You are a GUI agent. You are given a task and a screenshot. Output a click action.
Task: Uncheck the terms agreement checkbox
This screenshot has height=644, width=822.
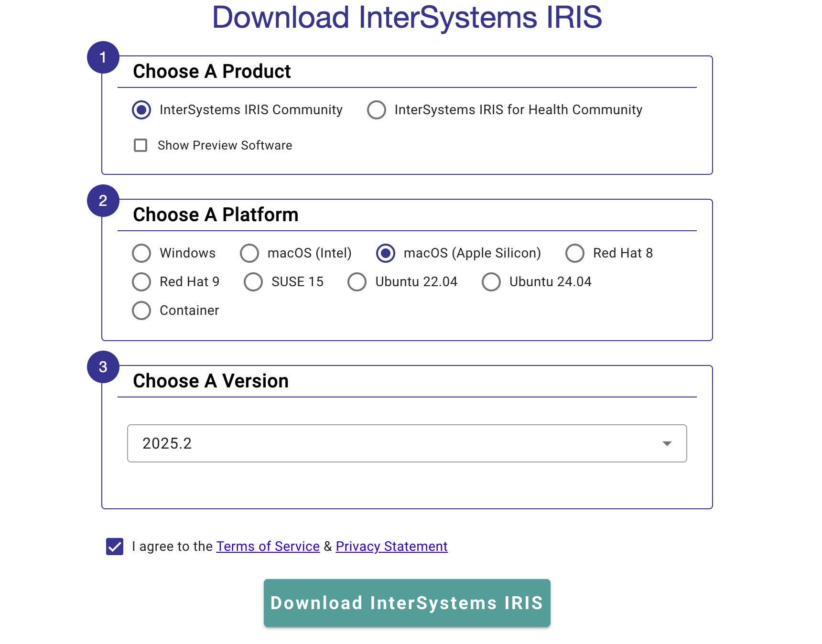click(115, 547)
